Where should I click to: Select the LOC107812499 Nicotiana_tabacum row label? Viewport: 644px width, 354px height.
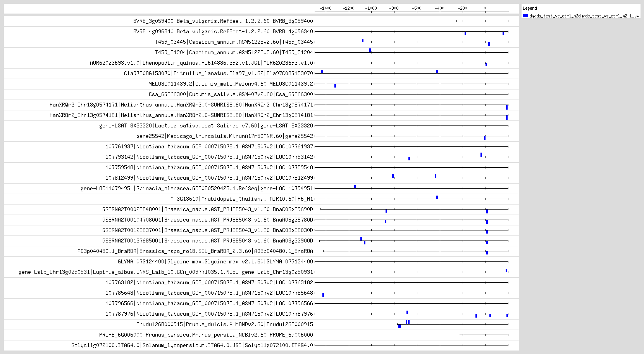point(209,178)
